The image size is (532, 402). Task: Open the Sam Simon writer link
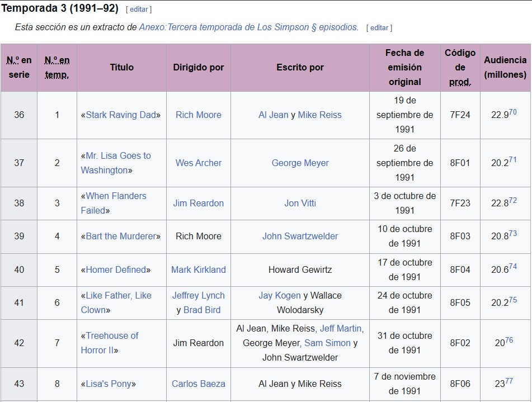click(x=327, y=343)
